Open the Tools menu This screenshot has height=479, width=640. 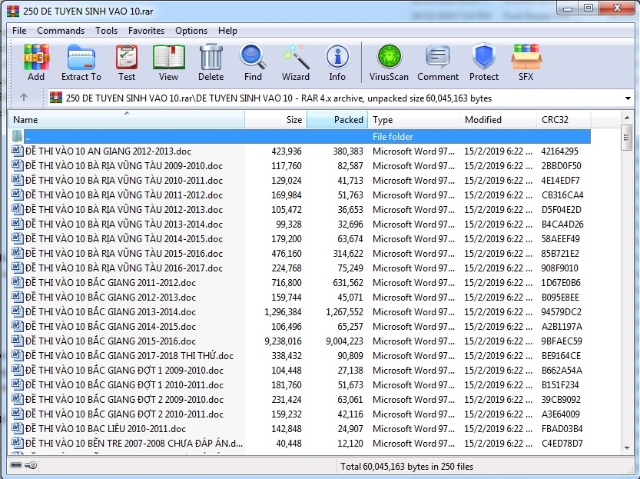pyautogui.click(x=107, y=31)
